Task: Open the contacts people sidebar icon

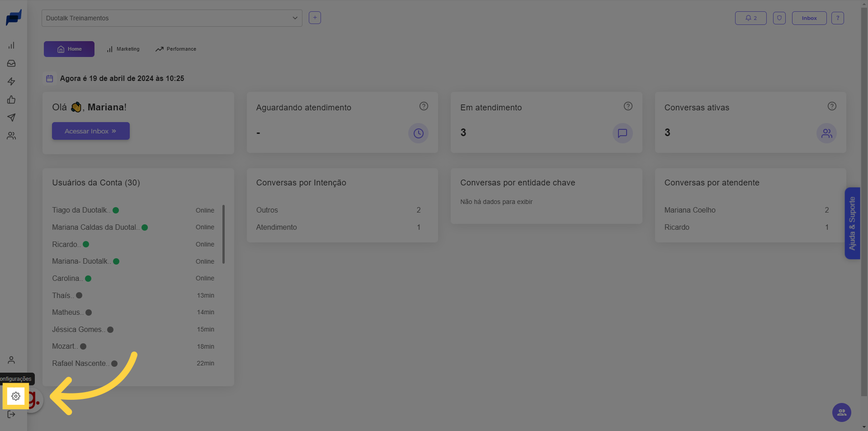Action: [x=11, y=136]
